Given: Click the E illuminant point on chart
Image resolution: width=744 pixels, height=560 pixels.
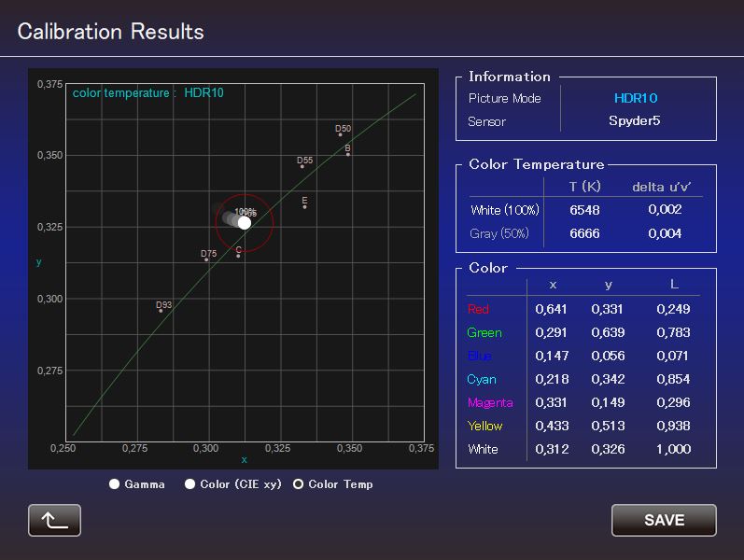Looking at the screenshot, I should (x=305, y=206).
